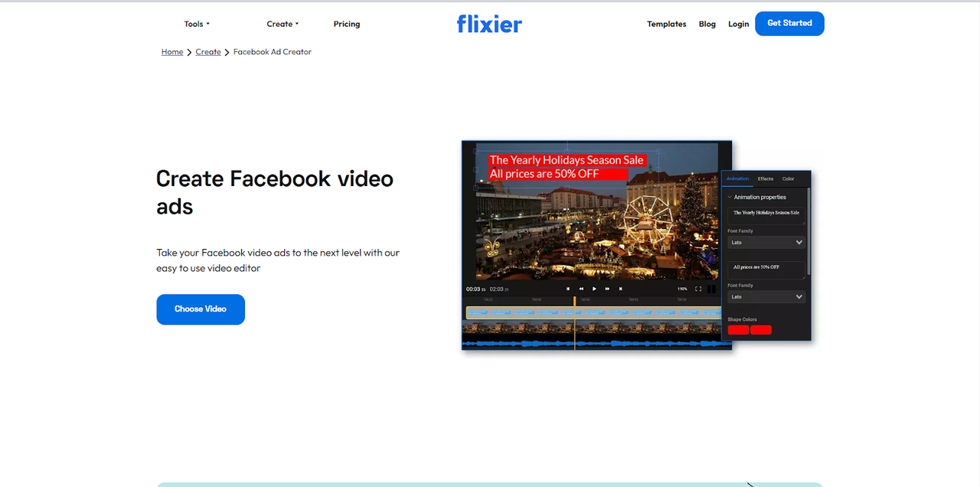
Task: Click the 'Take your Facebook video ads' description text
Action: click(278, 260)
